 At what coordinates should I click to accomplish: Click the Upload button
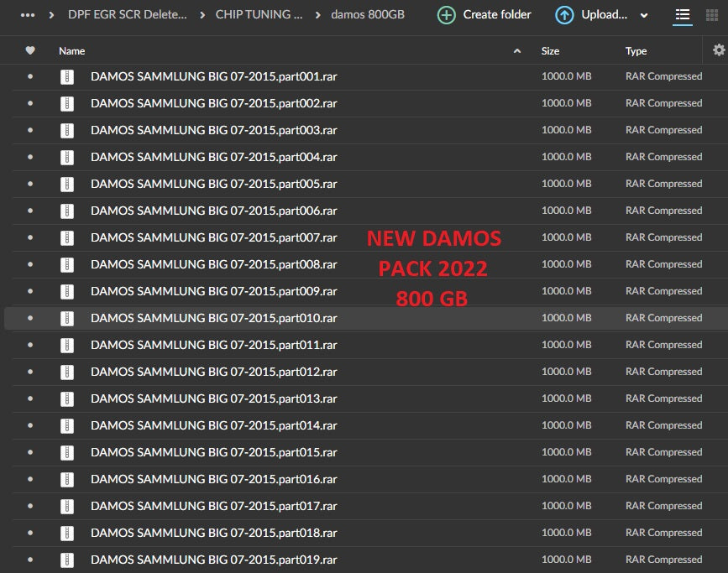(592, 15)
